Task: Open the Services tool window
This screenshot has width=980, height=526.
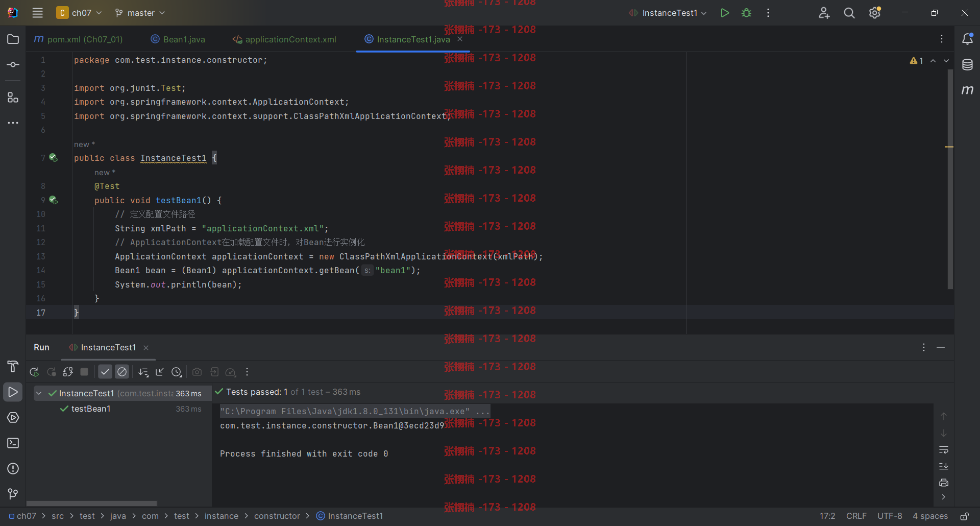Action: coord(13,417)
